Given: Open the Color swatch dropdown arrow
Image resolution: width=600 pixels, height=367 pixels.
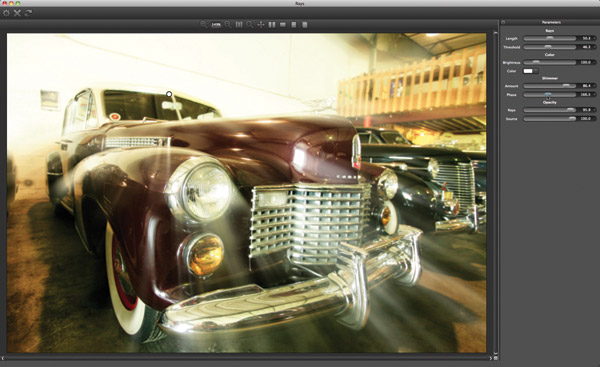Looking at the screenshot, I should [x=536, y=71].
